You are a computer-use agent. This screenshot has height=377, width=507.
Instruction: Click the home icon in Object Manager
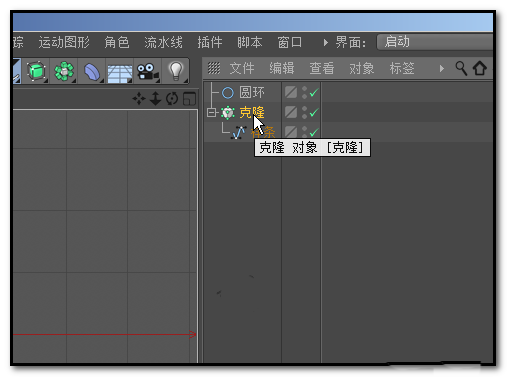click(x=480, y=68)
